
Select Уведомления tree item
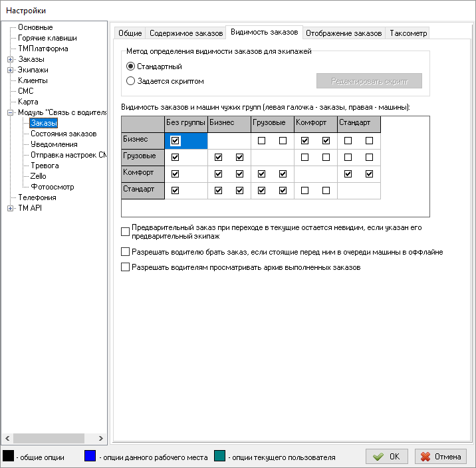54,144
